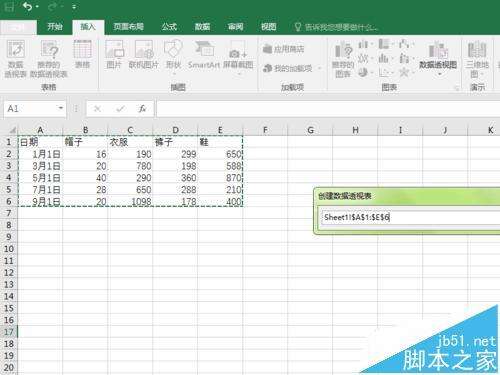
Task: Open 3D Map (三维地图)
Action: [477, 59]
